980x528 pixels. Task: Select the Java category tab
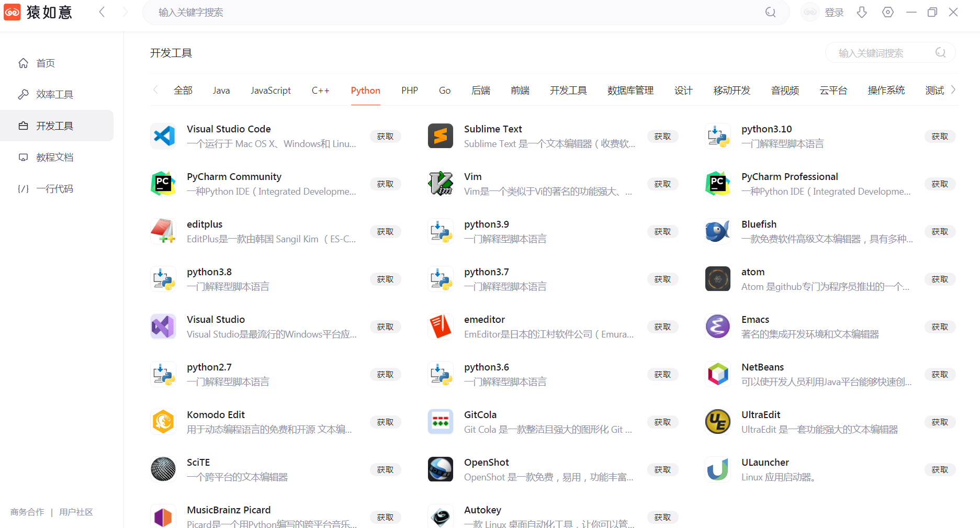coord(221,91)
